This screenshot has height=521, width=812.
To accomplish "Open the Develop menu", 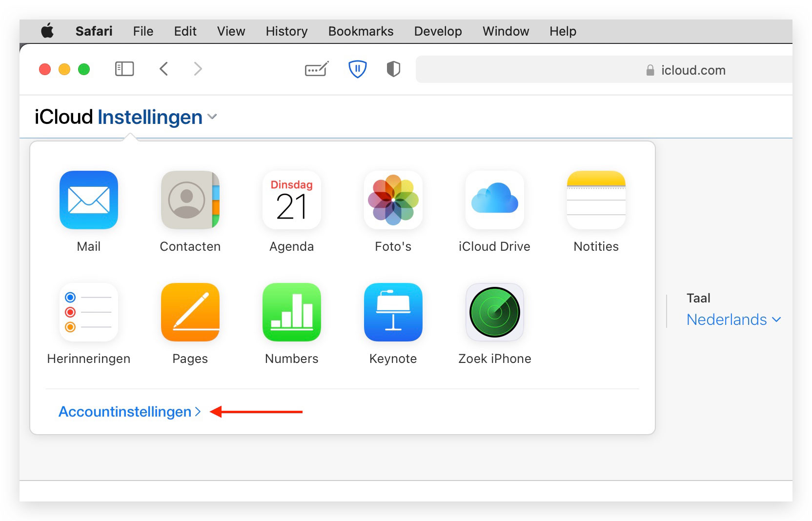I will coord(438,31).
